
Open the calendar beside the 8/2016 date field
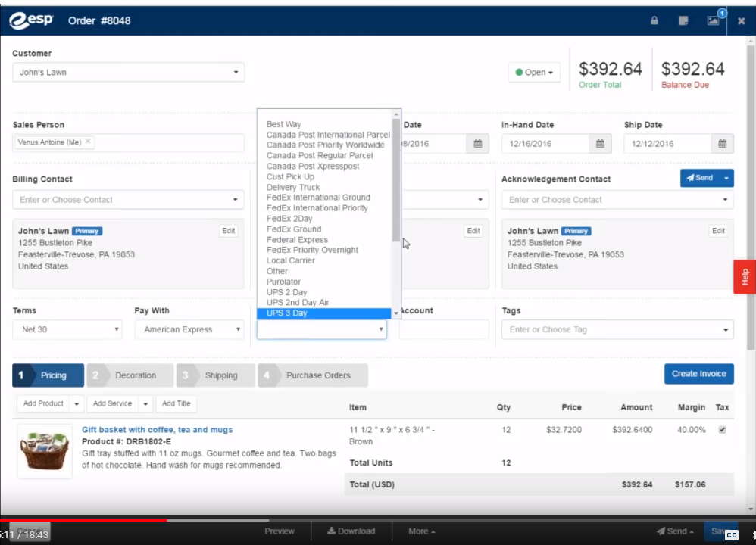click(478, 144)
